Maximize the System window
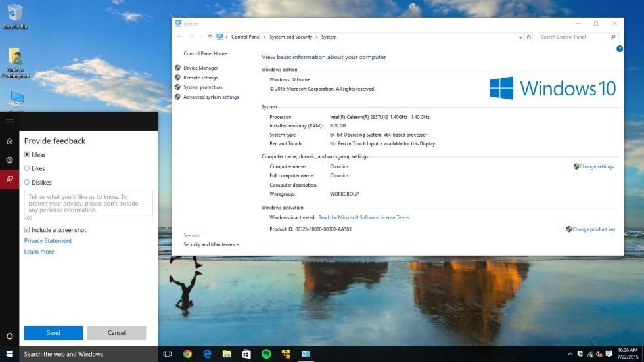Screen dimensions: 644x362 tap(596, 24)
